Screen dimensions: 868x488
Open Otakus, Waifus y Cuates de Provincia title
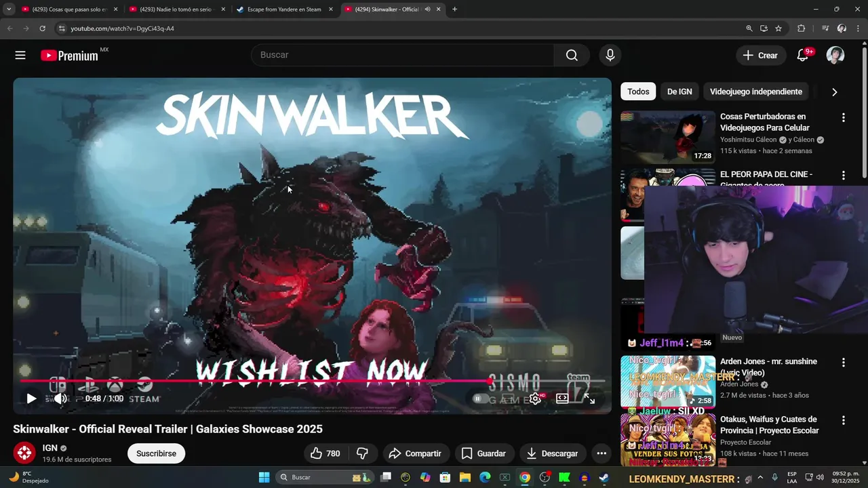[x=770, y=425]
